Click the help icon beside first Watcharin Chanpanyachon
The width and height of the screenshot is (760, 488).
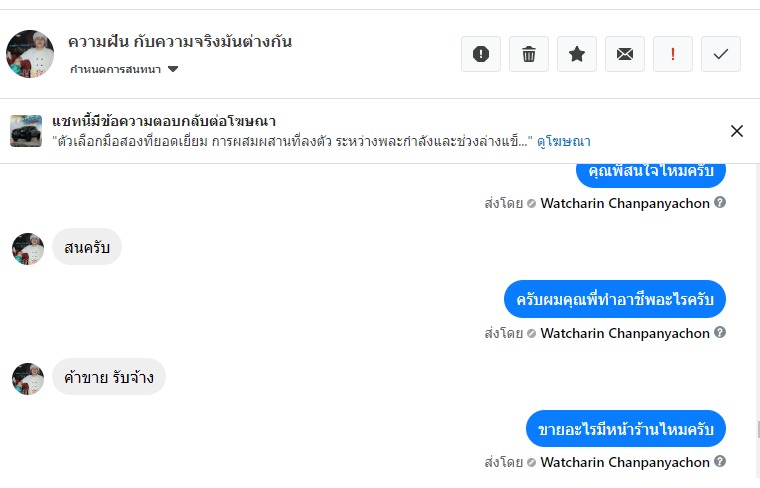(720, 203)
